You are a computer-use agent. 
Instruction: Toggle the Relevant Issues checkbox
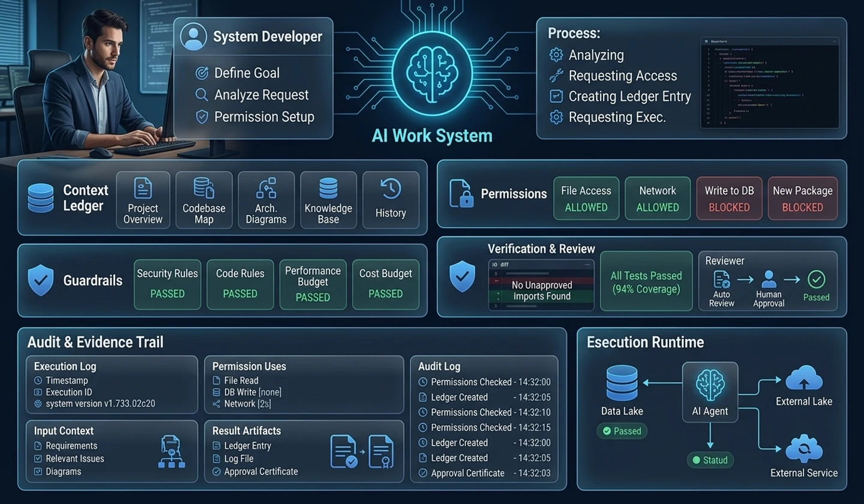click(x=38, y=459)
